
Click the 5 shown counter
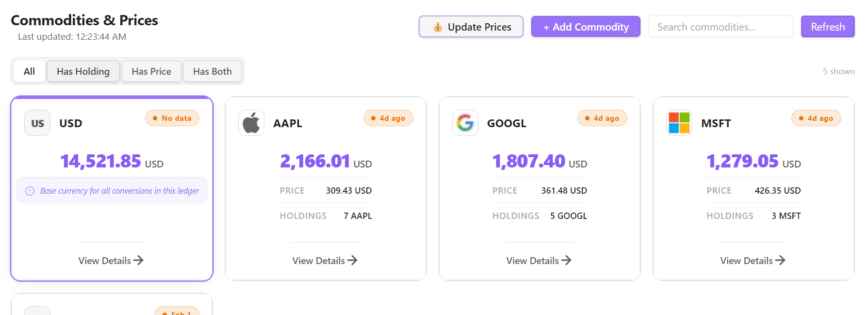click(x=838, y=71)
